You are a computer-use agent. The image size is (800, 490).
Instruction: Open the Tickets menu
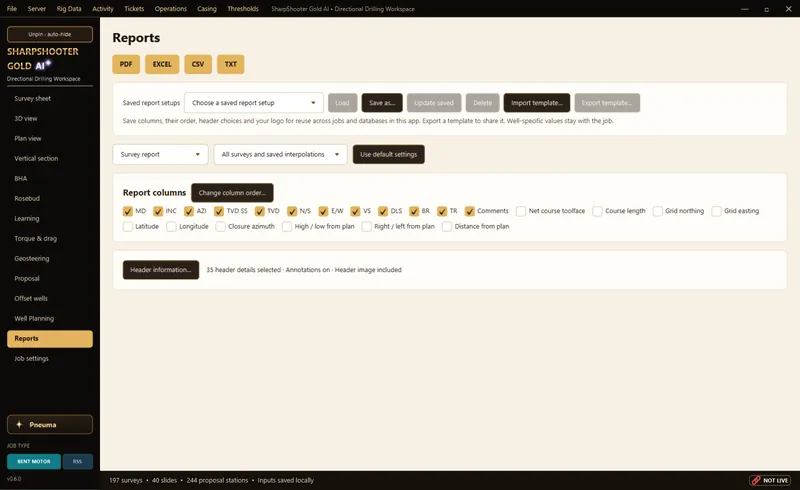[x=134, y=9]
